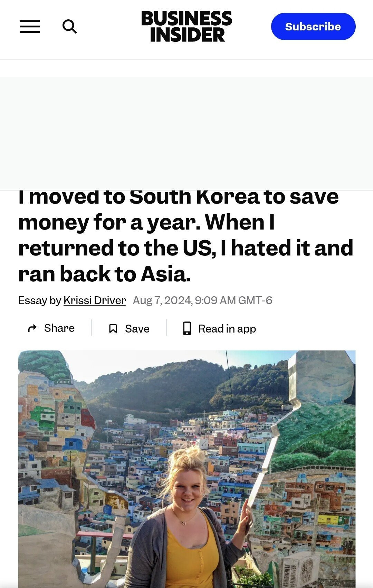The image size is (373, 588).
Task: Go to the Business Insider homepage logo
Action: (x=186, y=26)
